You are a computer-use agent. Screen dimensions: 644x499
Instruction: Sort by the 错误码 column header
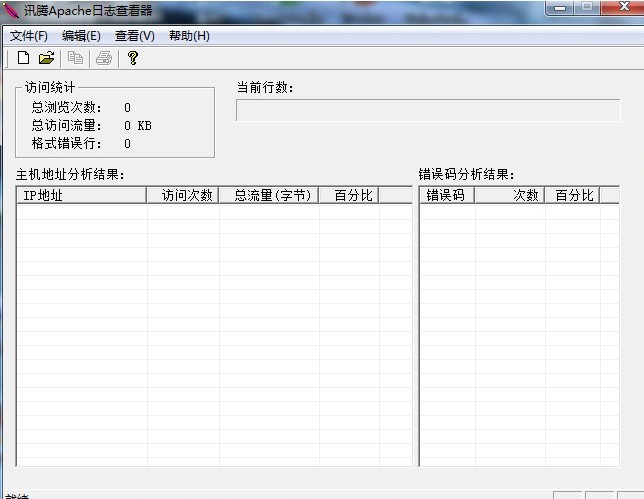point(446,195)
